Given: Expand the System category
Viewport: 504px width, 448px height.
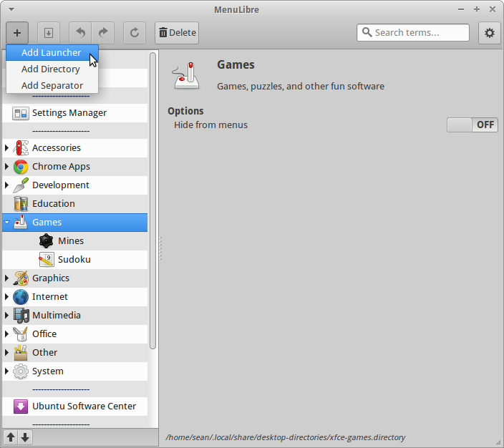Looking at the screenshot, I should point(6,371).
